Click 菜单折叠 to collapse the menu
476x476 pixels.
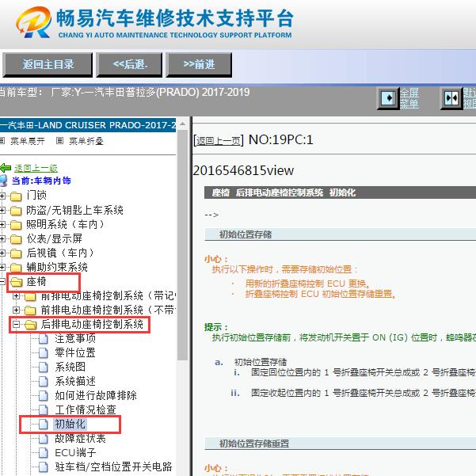(x=86, y=141)
